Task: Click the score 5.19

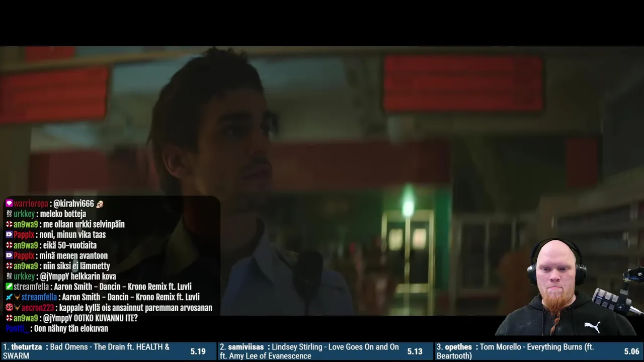Action: pos(198,351)
